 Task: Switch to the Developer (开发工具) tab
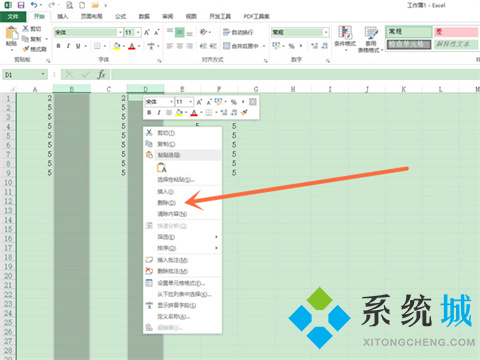click(x=220, y=16)
